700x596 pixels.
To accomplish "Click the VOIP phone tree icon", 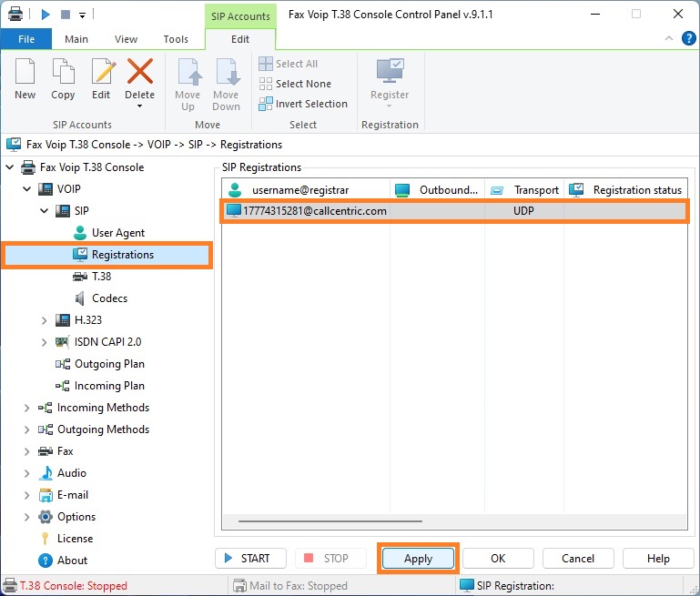I will click(x=46, y=188).
